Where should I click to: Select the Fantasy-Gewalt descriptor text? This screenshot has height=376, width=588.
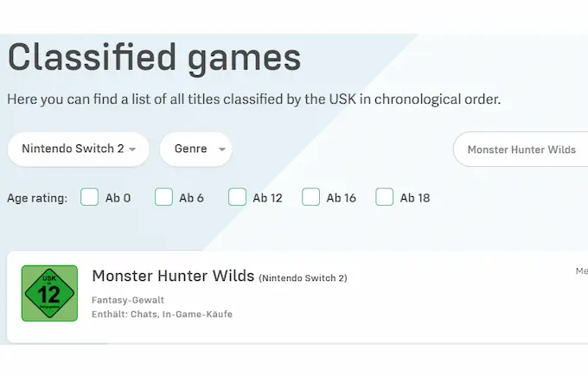(x=128, y=300)
